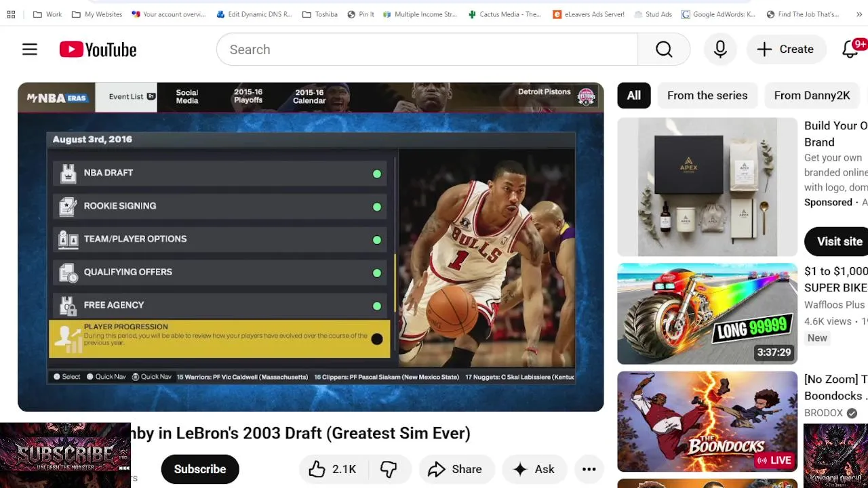
Task: Open the Pin It bookmark
Action: (361, 14)
